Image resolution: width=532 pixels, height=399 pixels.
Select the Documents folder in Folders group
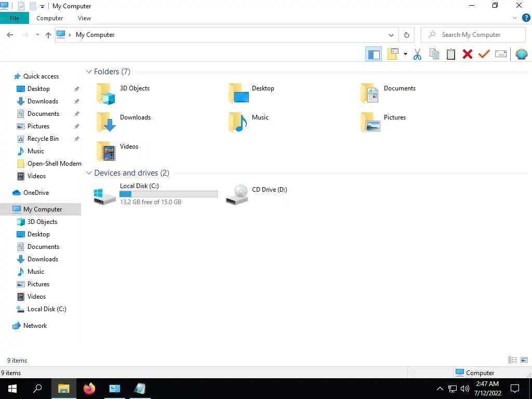[x=388, y=94]
